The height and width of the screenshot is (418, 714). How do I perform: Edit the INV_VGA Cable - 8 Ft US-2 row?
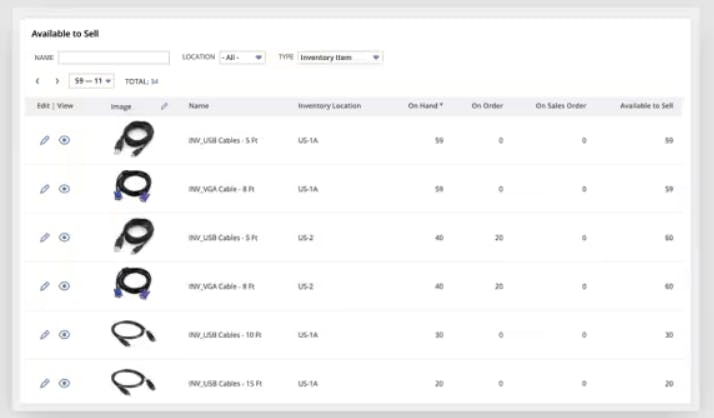click(45, 286)
